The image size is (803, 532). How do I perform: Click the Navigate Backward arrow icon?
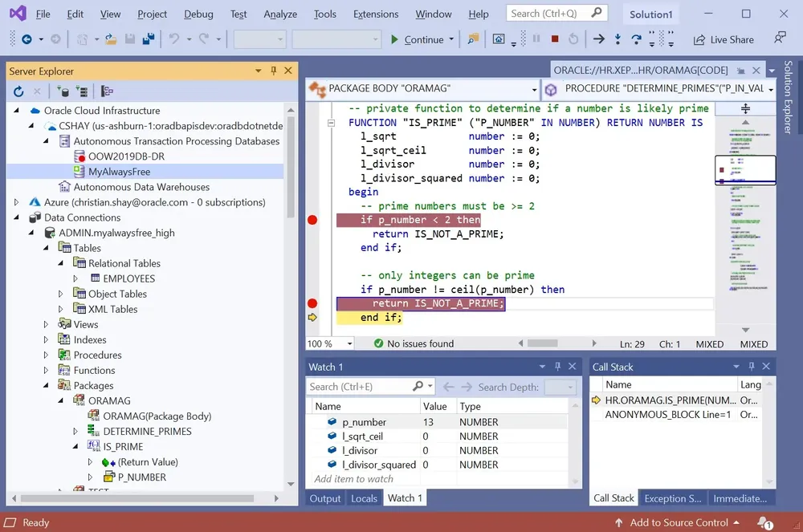coord(26,39)
